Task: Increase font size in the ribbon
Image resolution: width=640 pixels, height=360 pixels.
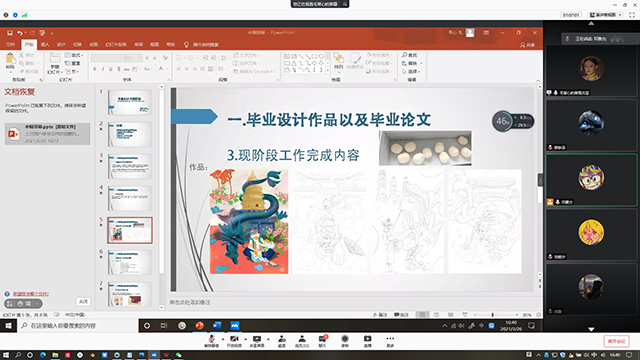Action: coord(147,58)
